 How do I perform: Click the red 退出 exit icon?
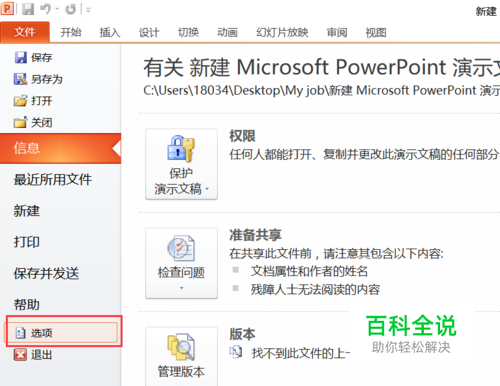pos(20,354)
